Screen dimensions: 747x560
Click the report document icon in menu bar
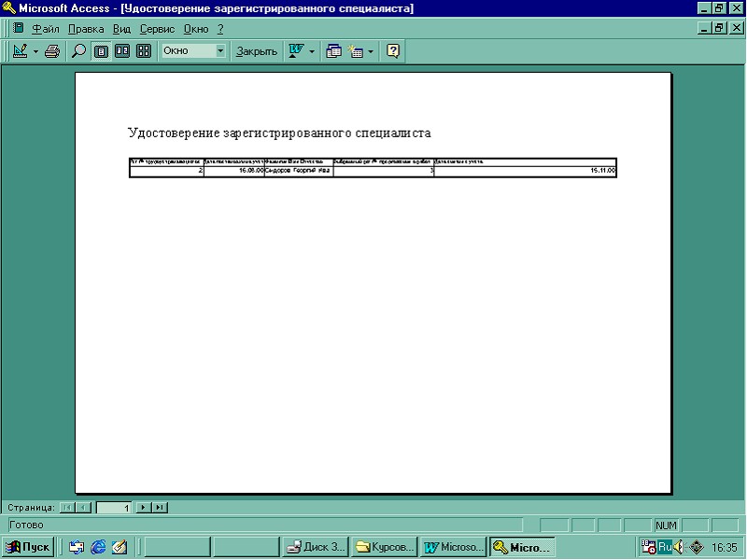[18, 28]
